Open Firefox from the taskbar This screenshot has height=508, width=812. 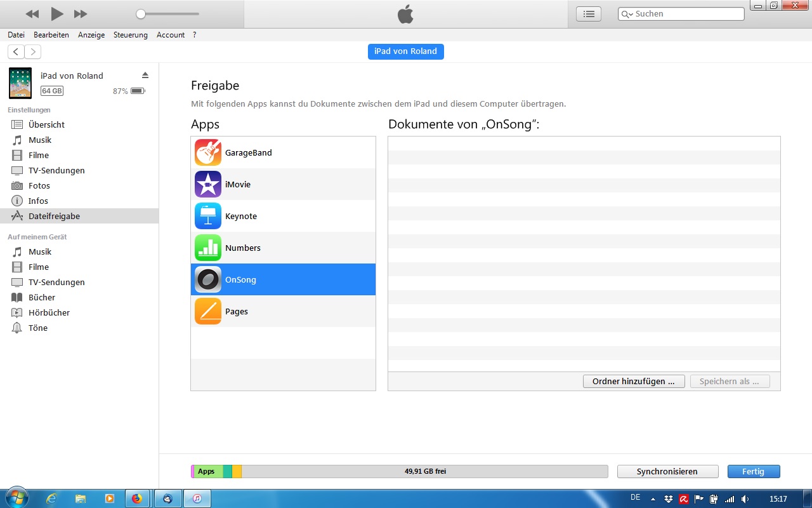pos(138,498)
